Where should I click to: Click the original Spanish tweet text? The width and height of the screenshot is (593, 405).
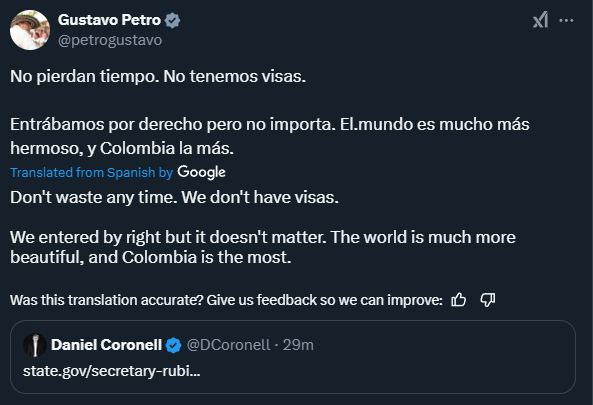click(x=270, y=112)
